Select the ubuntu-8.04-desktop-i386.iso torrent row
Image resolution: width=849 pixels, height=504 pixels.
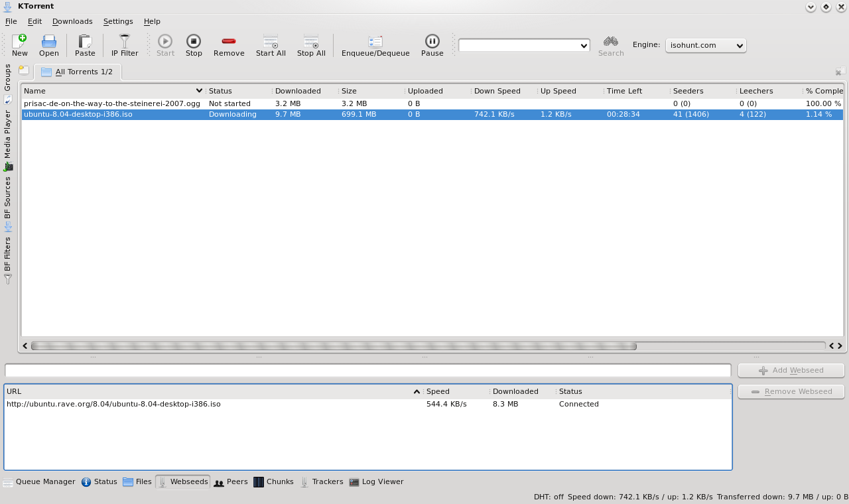432,114
